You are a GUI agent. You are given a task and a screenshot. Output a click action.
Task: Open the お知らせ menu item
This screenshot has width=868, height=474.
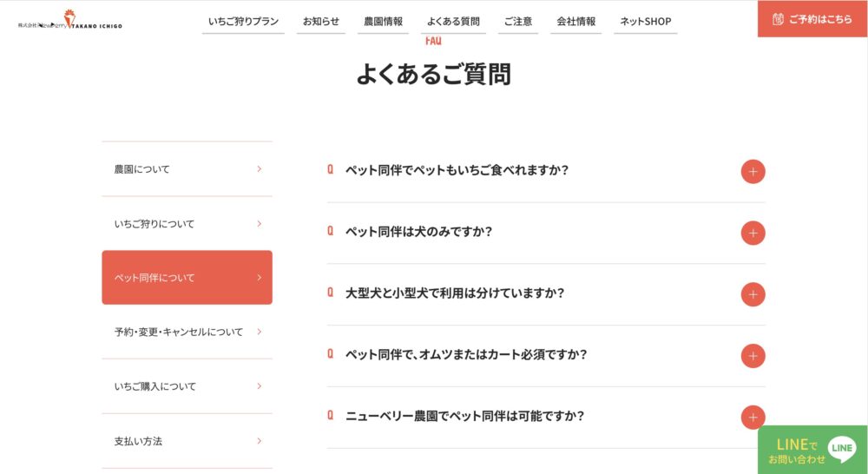[321, 22]
